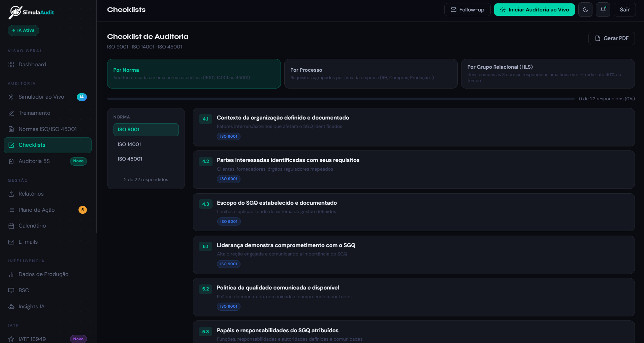Screen dimensions: 644x343
Task: Click the Sair button
Action: click(625, 9)
